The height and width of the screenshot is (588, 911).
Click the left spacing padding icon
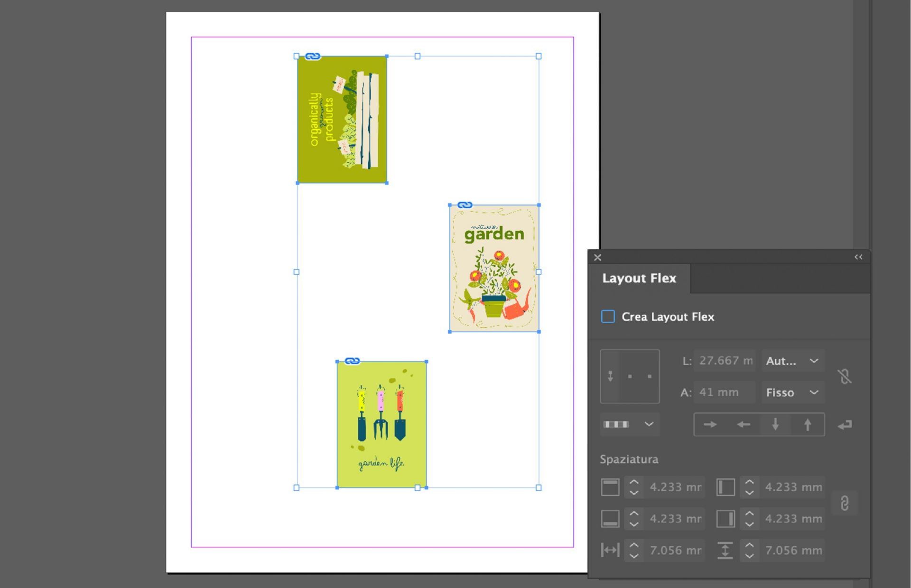[x=725, y=486]
